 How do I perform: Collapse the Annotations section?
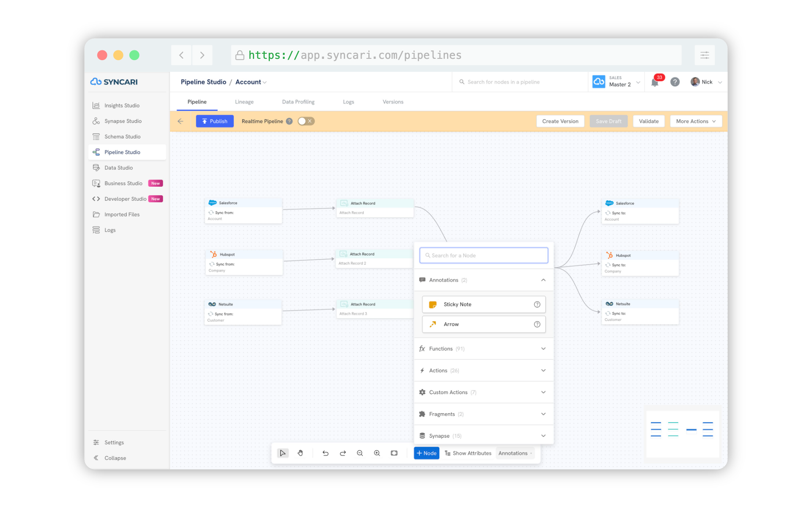point(484,280)
